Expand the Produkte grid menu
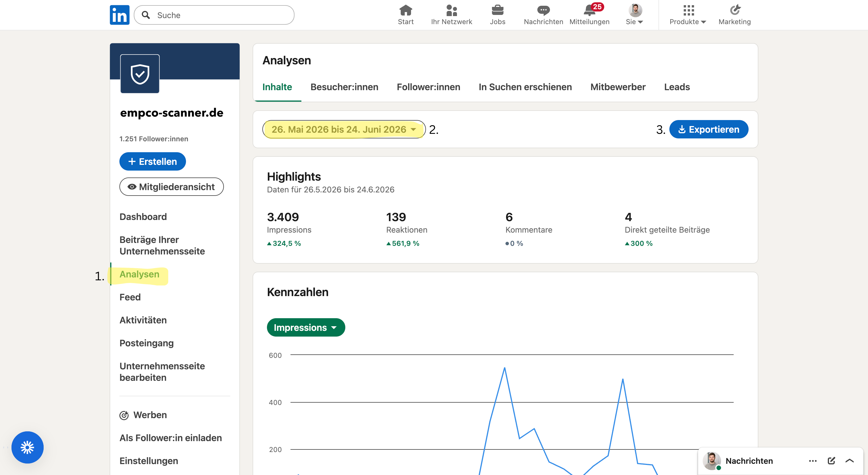This screenshot has width=868, height=475. 688,15
